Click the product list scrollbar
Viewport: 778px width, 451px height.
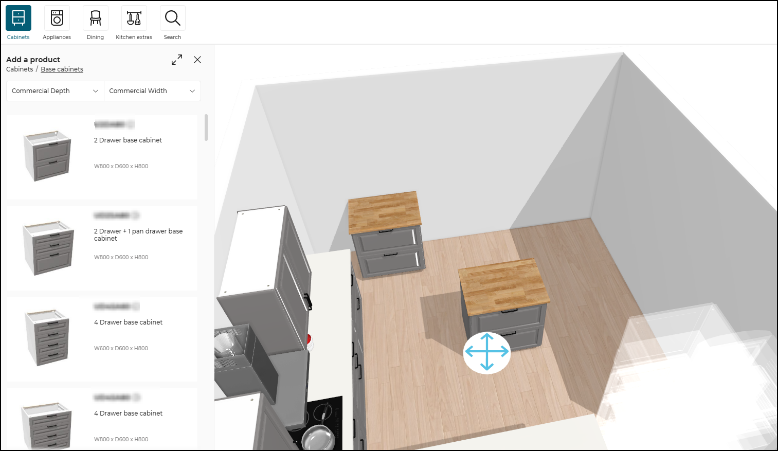coord(206,127)
